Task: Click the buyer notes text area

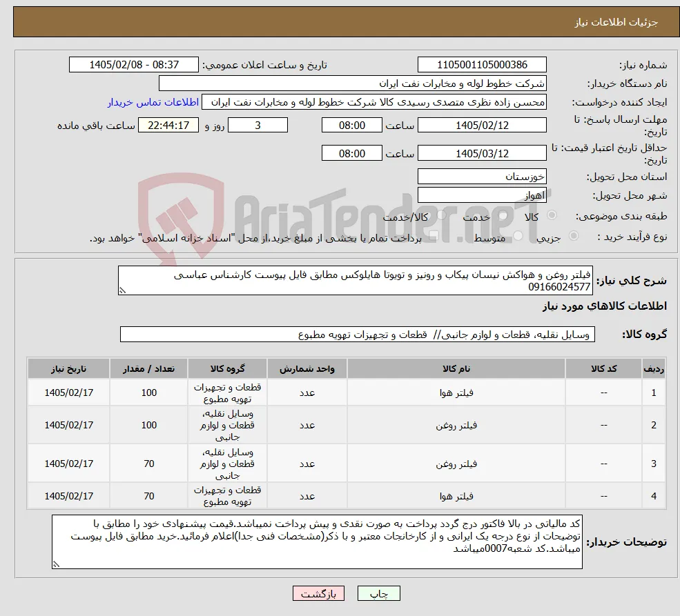Action: pyautogui.click(x=317, y=542)
